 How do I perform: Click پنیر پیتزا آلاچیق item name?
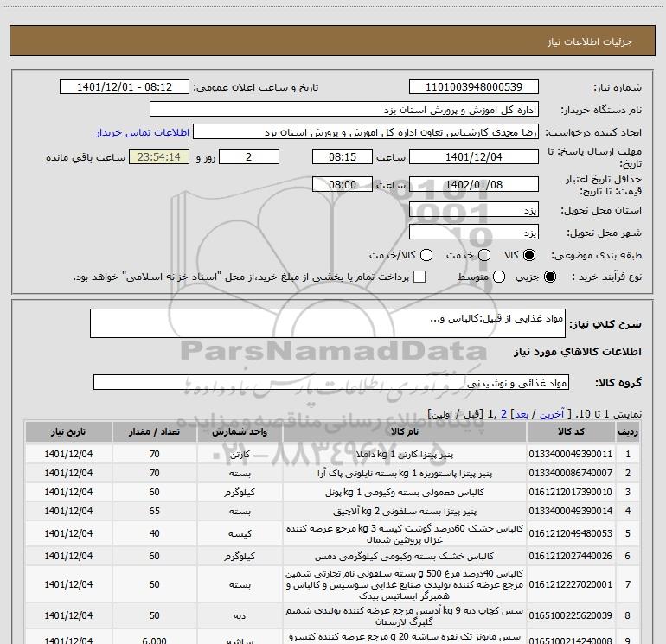405,511
